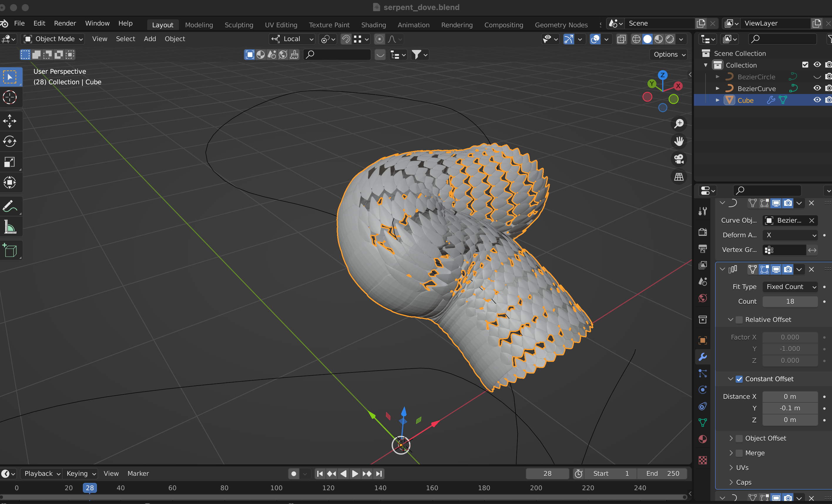Open the Render menu
The height and width of the screenshot is (504, 832).
65,23
